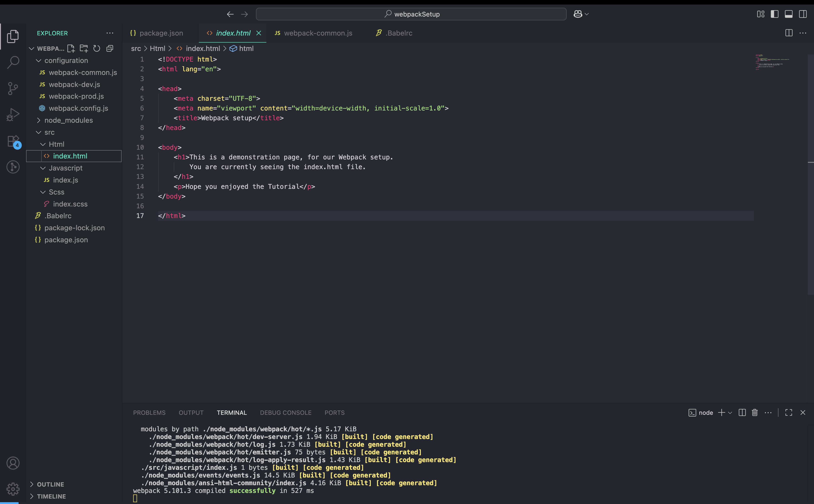This screenshot has width=814, height=504.
Task: Close the index.html tab
Action: click(259, 33)
